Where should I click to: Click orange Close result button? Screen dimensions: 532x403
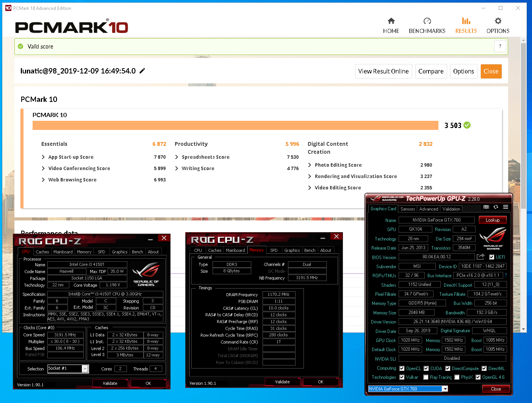click(491, 71)
